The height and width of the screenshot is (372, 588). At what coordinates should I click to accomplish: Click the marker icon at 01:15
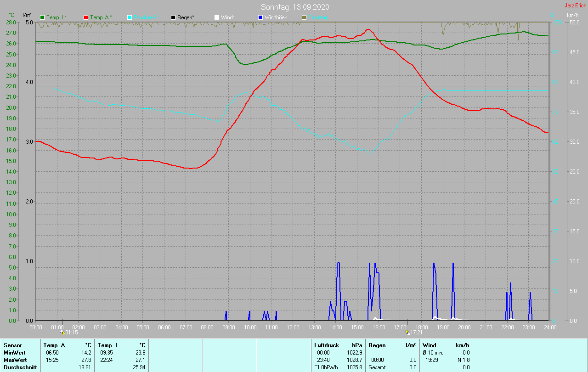[62, 332]
